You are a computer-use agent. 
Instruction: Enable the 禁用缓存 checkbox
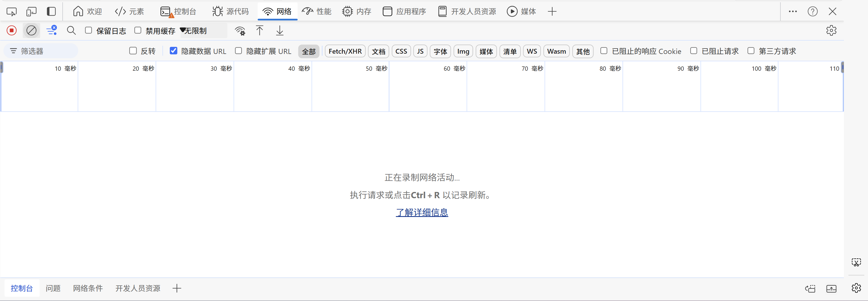click(x=138, y=30)
